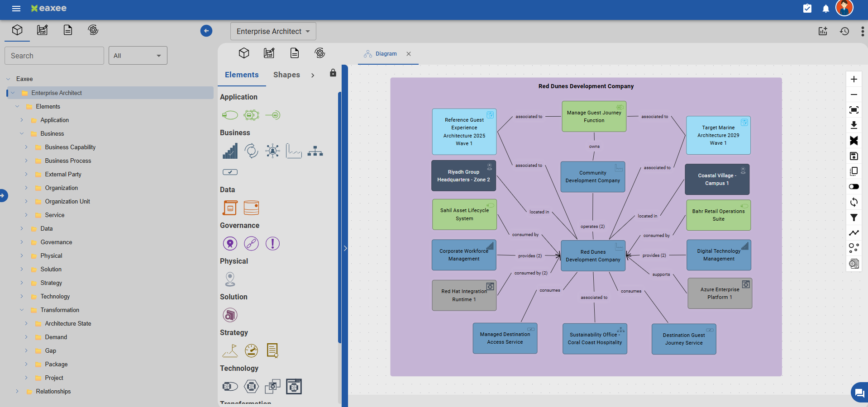Collapse the palette panel with side arrow
Image resolution: width=868 pixels, height=407 pixels.
tap(345, 248)
